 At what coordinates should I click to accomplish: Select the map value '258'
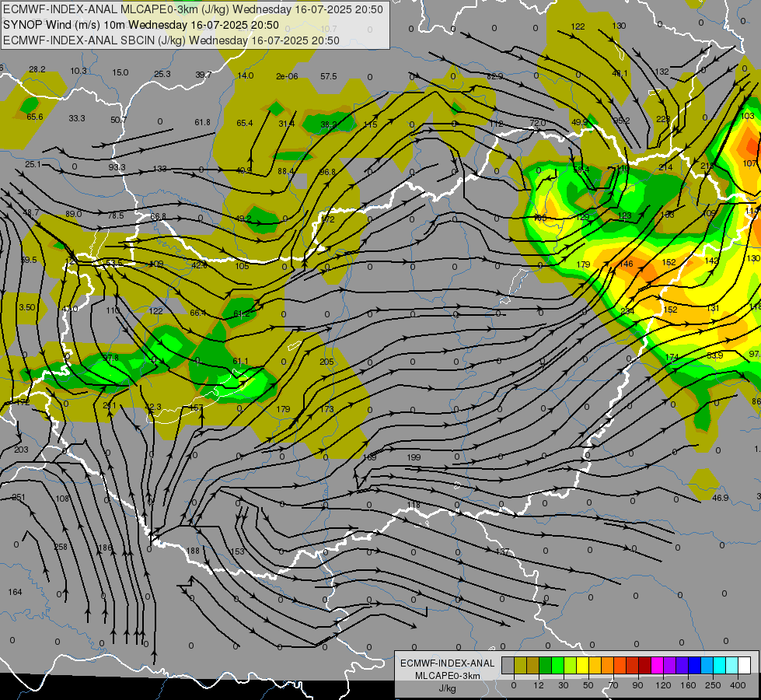coord(61,547)
